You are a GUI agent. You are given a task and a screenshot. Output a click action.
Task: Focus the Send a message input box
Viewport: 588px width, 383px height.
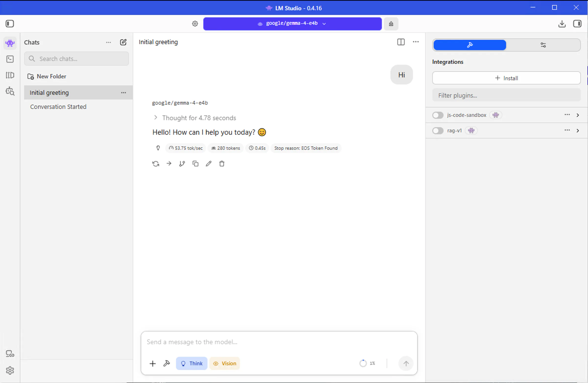coord(279,342)
